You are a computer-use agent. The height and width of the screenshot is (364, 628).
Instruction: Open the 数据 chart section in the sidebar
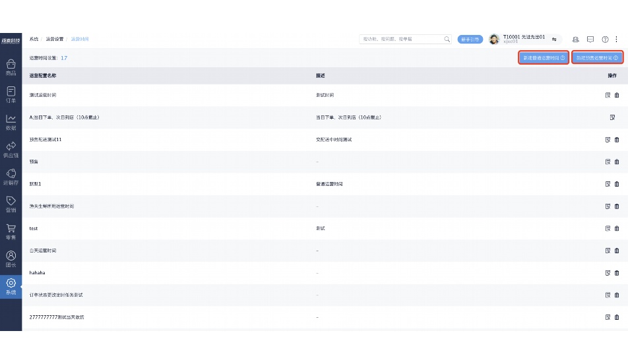(11, 122)
